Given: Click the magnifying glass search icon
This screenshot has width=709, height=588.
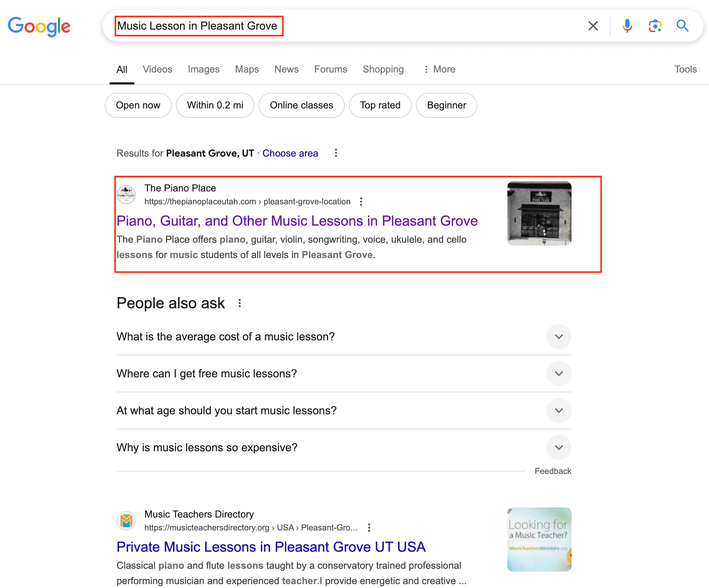Looking at the screenshot, I should [x=682, y=26].
